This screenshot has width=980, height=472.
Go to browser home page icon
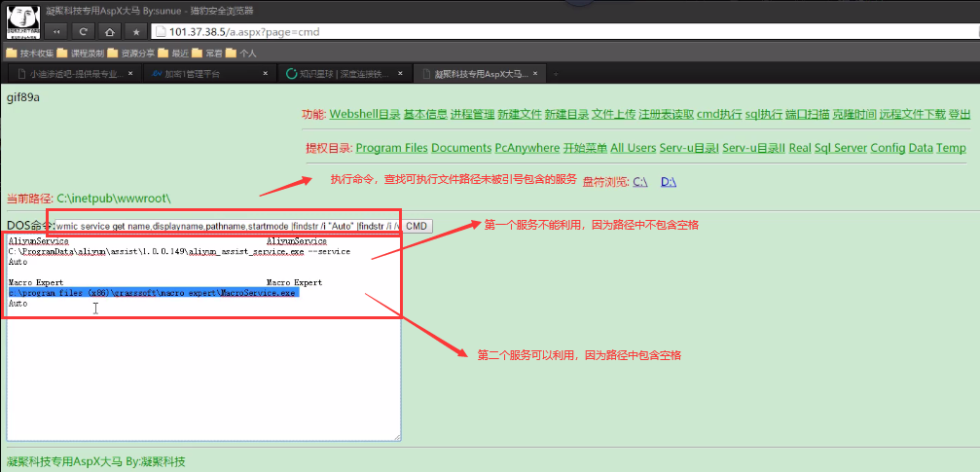click(x=110, y=30)
